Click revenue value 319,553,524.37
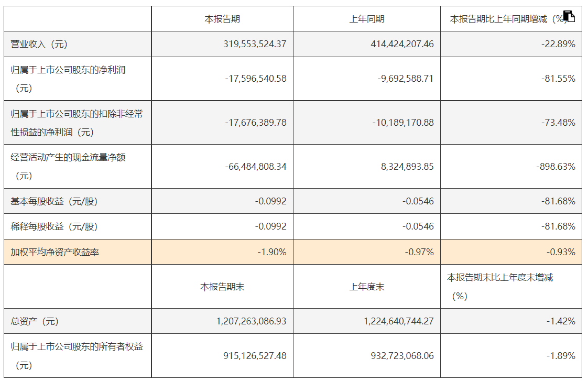The image size is (588, 381). tap(255, 44)
